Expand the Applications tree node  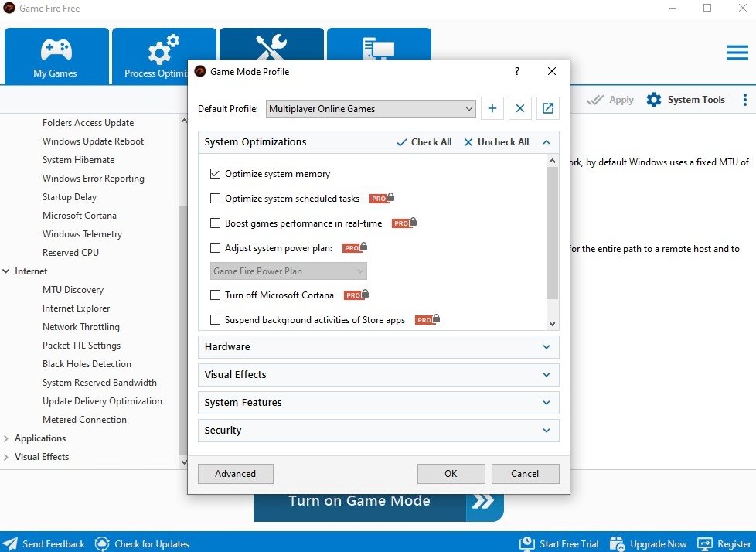(x=5, y=438)
